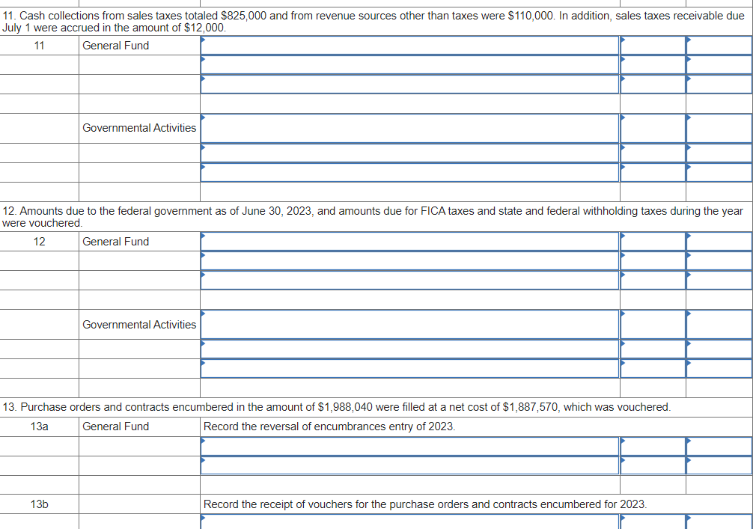Open the second account dropdown in entry 13a

click(x=408, y=464)
